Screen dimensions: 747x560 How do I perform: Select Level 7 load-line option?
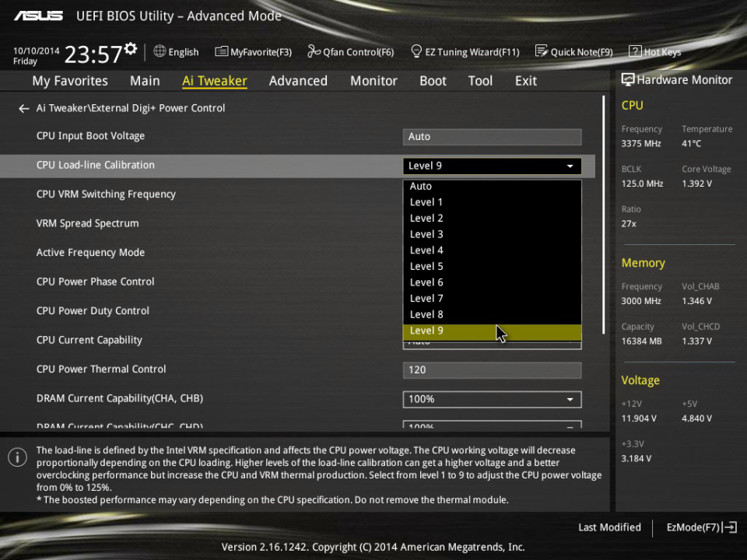click(492, 299)
